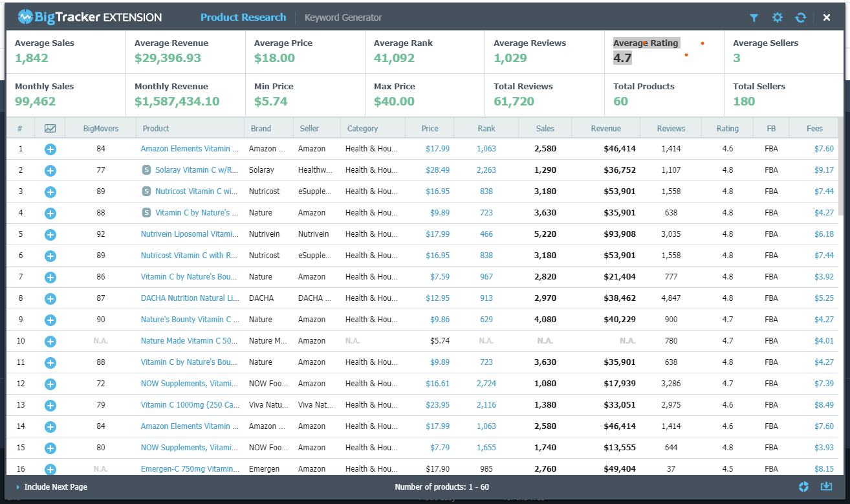Open DACHA Nutrition Natural product link
This screenshot has width=850, height=504.
pos(190,298)
